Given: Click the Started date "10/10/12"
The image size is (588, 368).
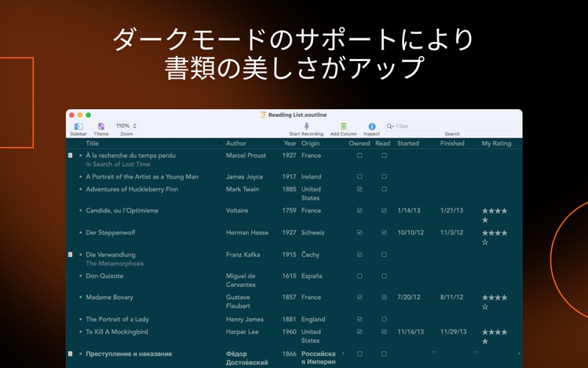Looking at the screenshot, I should coord(410,233).
